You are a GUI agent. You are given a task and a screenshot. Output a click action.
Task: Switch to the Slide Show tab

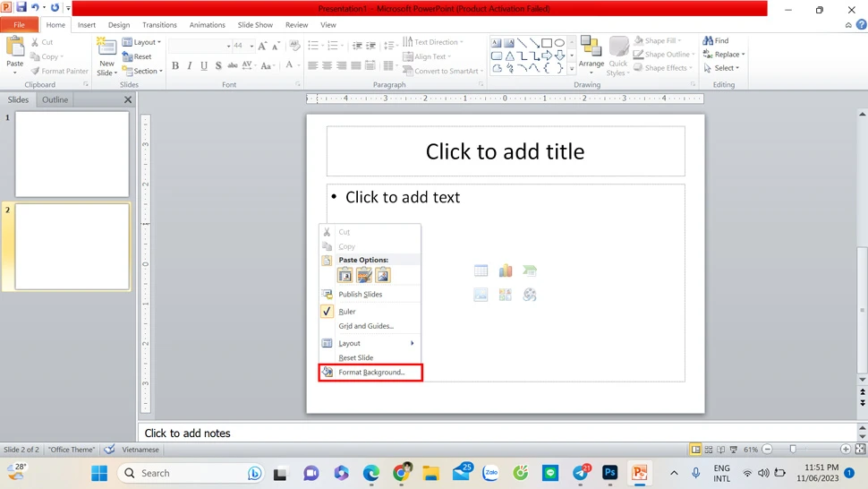click(255, 25)
